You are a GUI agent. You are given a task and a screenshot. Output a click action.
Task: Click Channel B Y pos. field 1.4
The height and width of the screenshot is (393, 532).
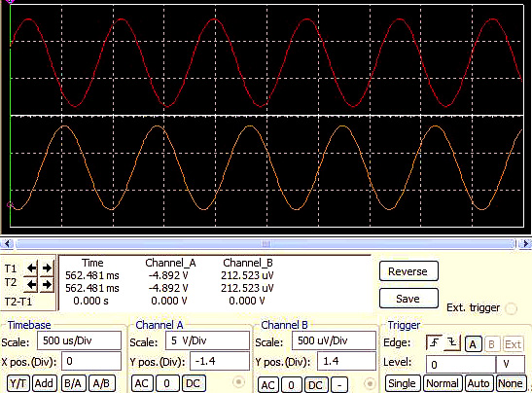pyautogui.click(x=346, y=361)
